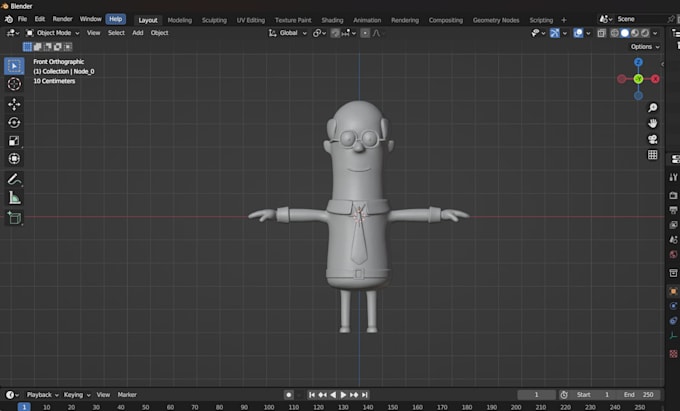Open the Playback dropdown

[x=42, y=395]
